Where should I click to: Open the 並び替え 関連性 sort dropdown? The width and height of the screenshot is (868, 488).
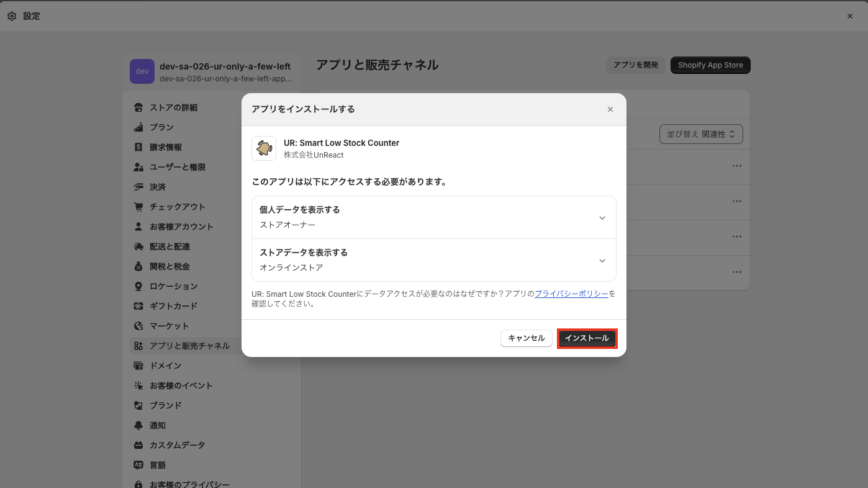pyautogui.click(x=701, y=134)
